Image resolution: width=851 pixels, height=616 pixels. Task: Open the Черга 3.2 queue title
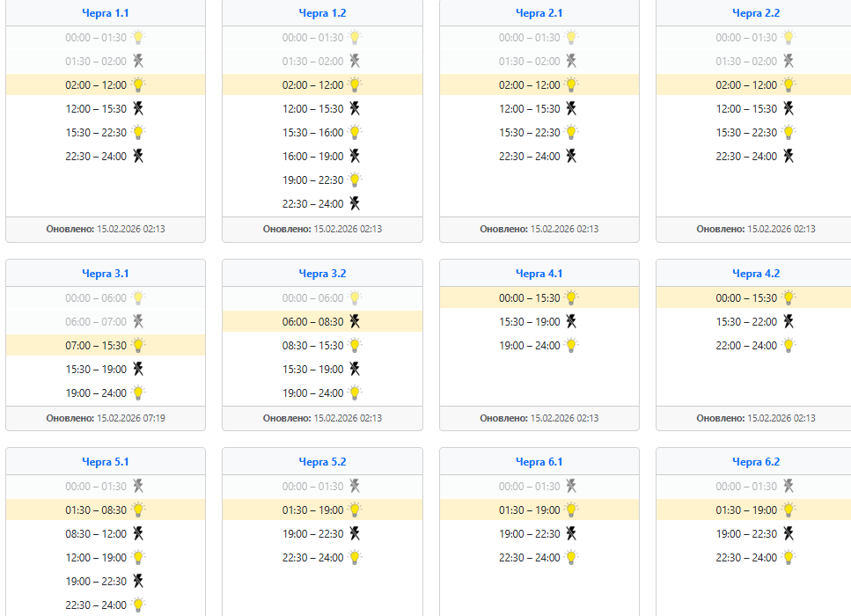pyautogui.click(x=322, y=274)
